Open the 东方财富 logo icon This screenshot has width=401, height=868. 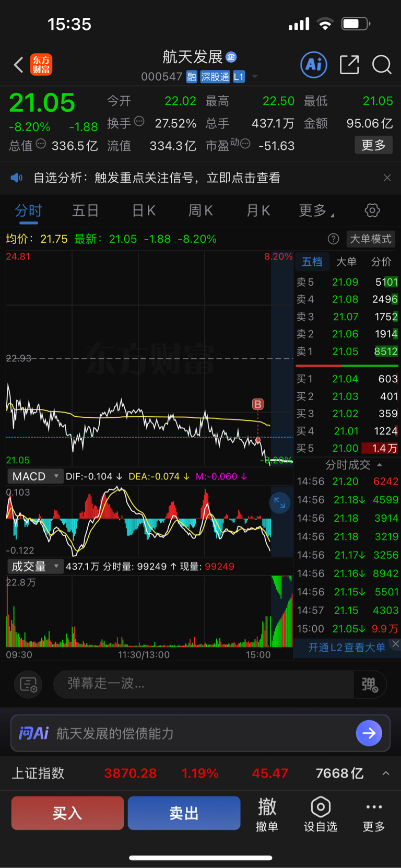41,65
